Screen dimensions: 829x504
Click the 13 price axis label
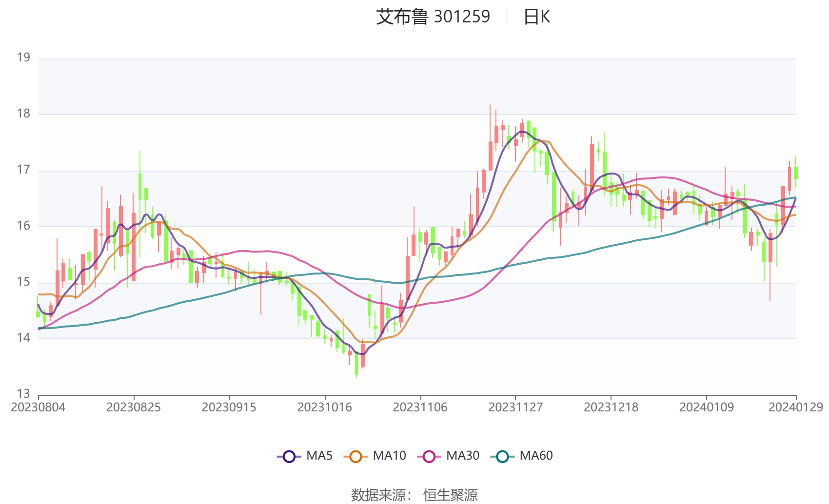[x=23, y=394]
